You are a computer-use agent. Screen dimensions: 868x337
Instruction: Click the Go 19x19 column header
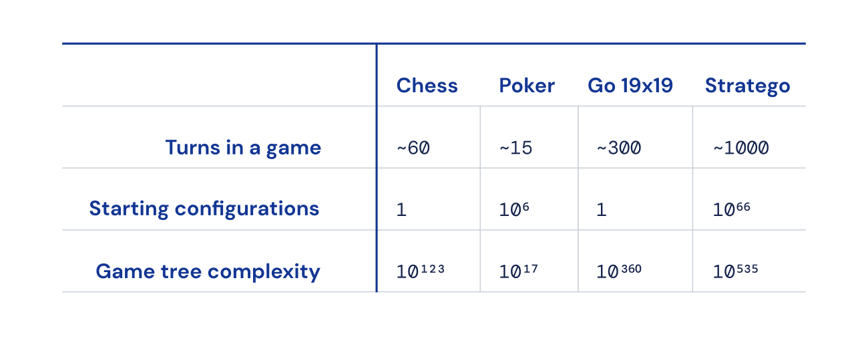tap(630, 86)
